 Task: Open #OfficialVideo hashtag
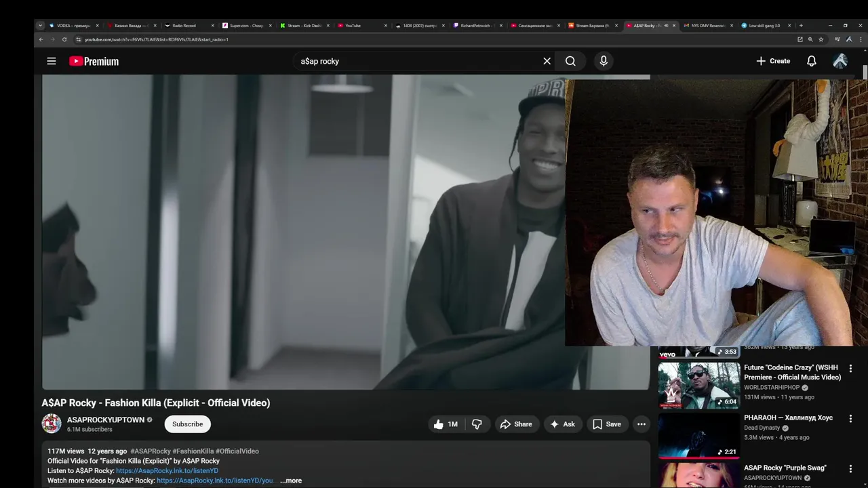click(237, 451)
